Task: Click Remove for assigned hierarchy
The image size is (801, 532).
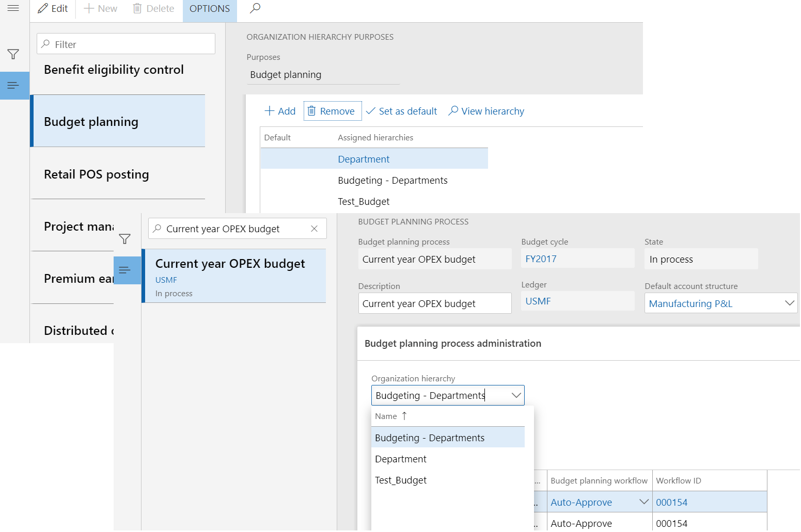Action: 332,111
